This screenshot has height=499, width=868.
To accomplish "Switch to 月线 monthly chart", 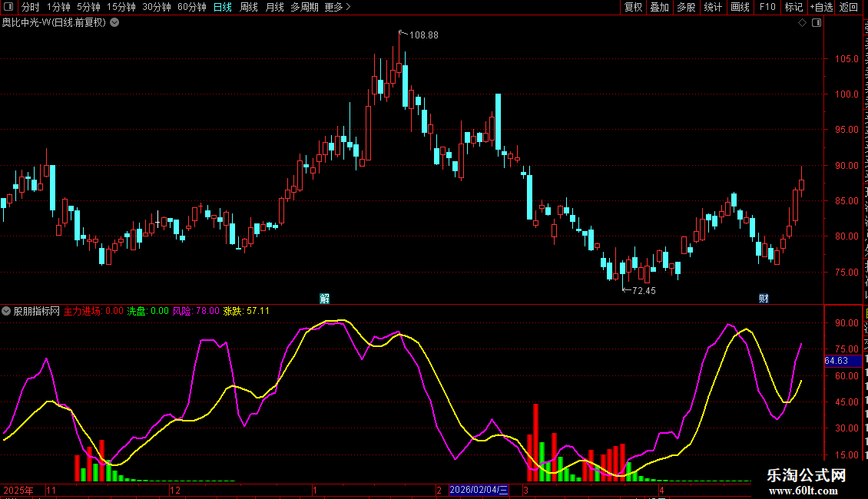I will pos(274,7).
